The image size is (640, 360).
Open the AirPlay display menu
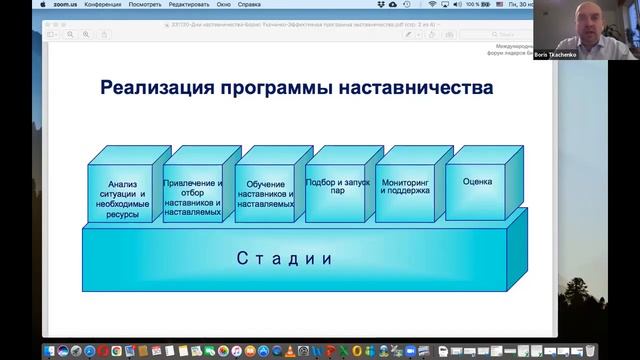[445, 4]
